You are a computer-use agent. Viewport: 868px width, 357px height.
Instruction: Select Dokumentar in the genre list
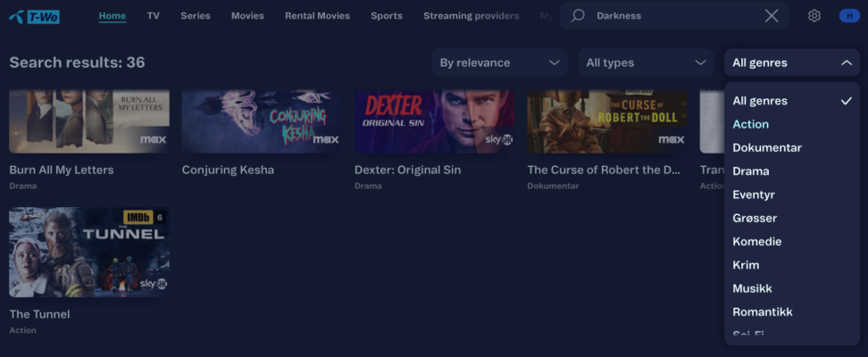(x=766, y=147)
